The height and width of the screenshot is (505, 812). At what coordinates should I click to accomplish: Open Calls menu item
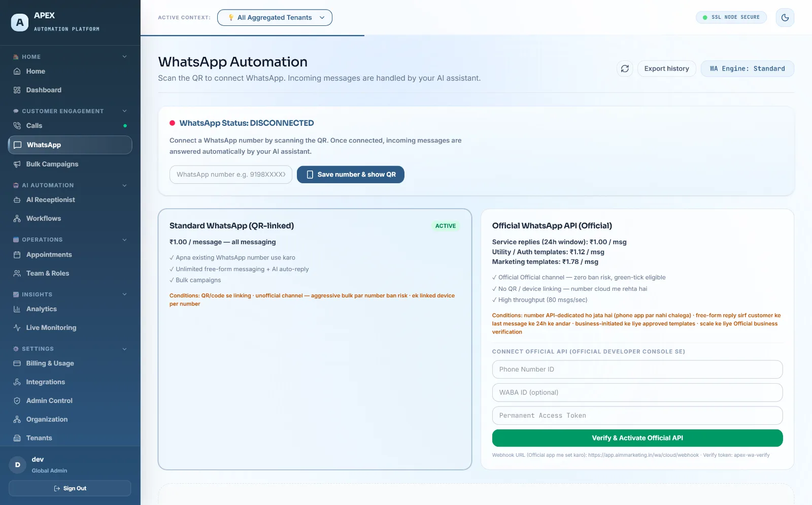[70, 126]
